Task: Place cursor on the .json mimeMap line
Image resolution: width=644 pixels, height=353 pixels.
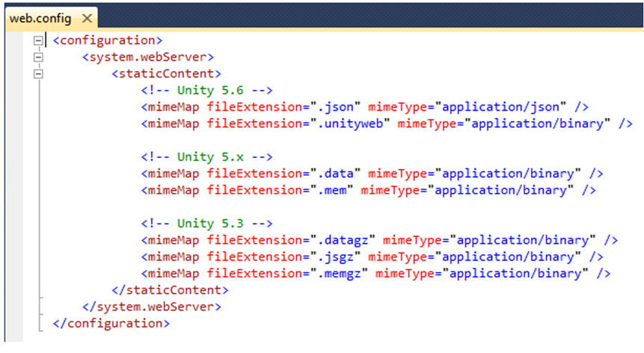Action: tap(365, 107)
